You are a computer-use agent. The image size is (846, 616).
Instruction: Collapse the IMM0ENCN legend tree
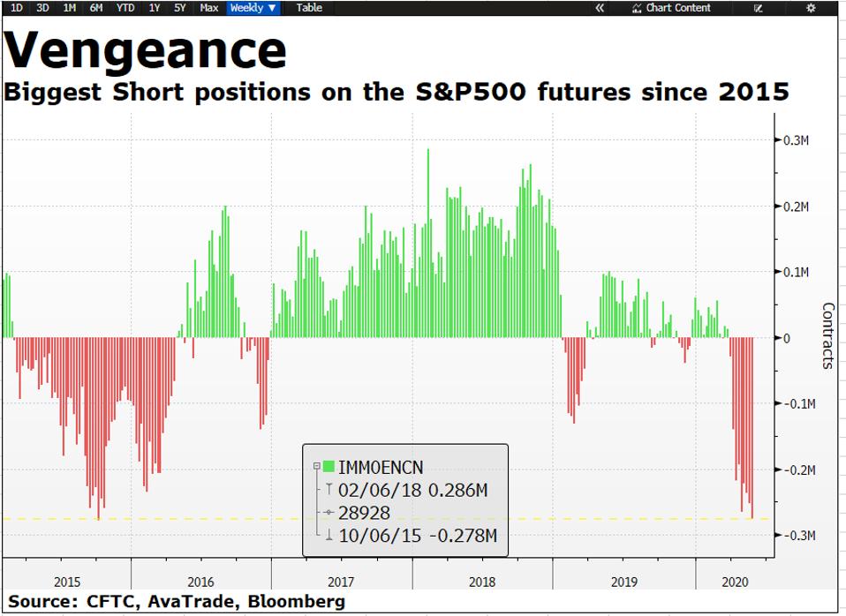coord(316,467)
